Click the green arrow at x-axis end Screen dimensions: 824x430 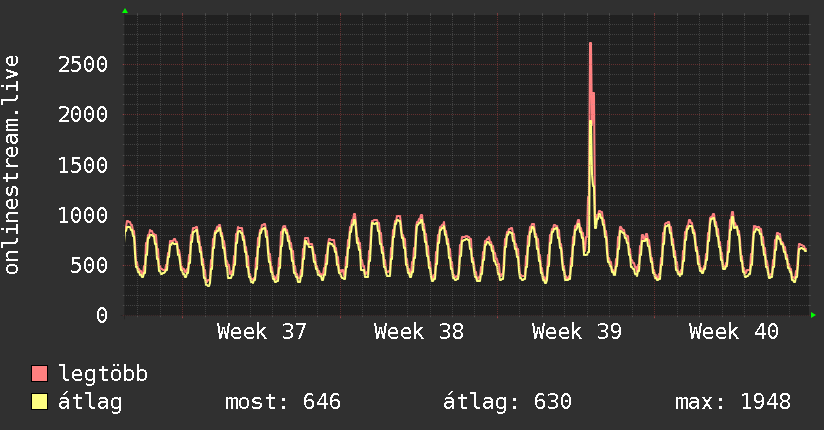[x=813, y=315]
